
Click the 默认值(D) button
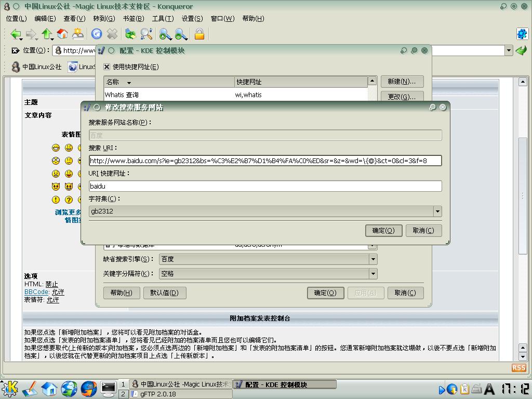pyautogui.click(x=165, y=293)
